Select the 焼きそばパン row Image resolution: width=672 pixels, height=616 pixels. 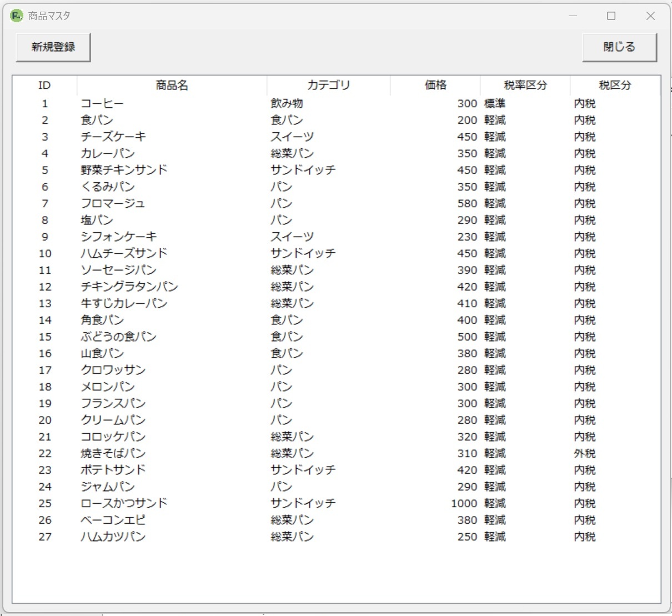tap(113, 454)
